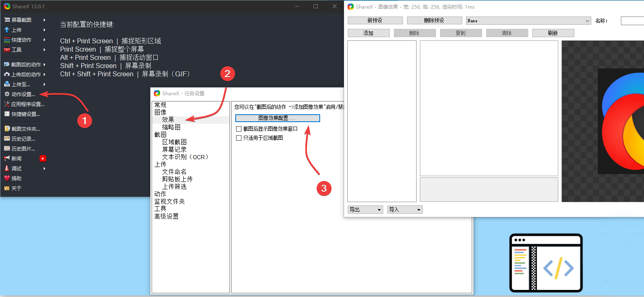Click the 捐助 heart icon
This screenshot has height=297, width=644.
[x=7, y=178]
